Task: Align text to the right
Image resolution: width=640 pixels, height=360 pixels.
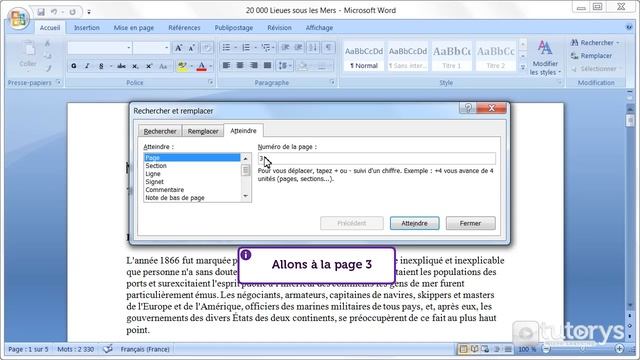Action: click(x=254, y=66)
